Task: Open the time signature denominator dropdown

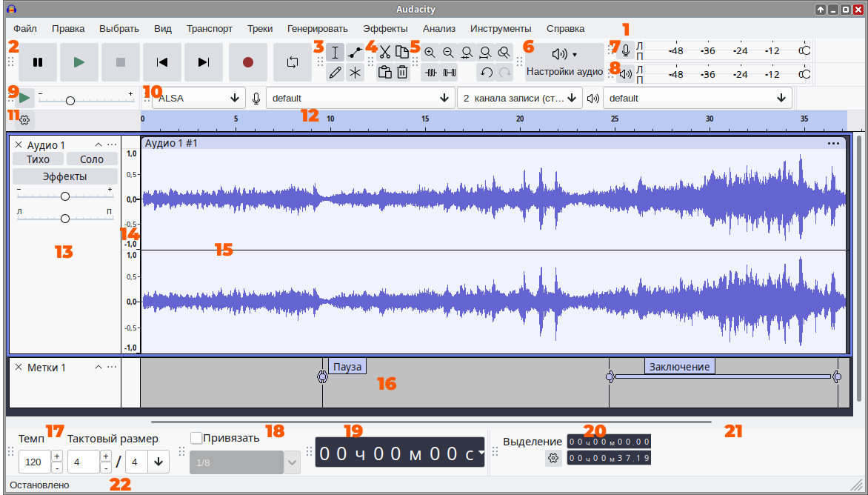Action: [158, 462]
